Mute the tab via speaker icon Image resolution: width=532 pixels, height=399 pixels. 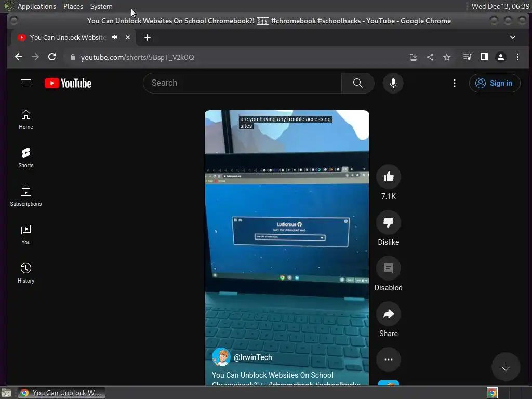[x=115, y=37]
